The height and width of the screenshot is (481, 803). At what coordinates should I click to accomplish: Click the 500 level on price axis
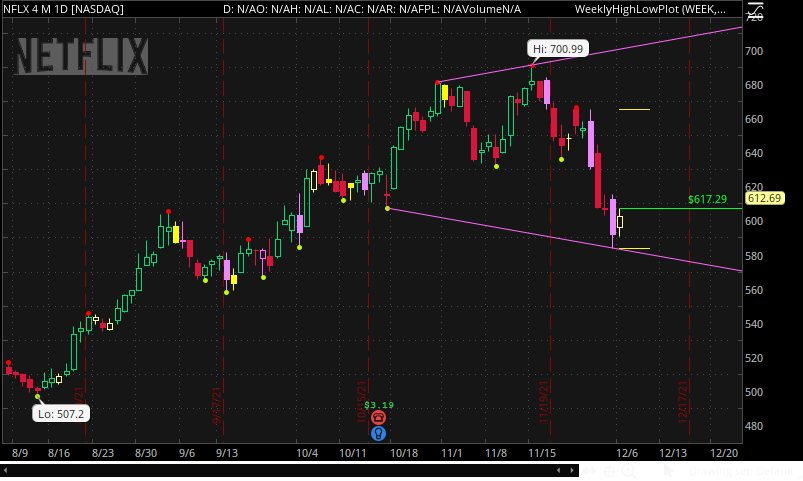[754, 392]
